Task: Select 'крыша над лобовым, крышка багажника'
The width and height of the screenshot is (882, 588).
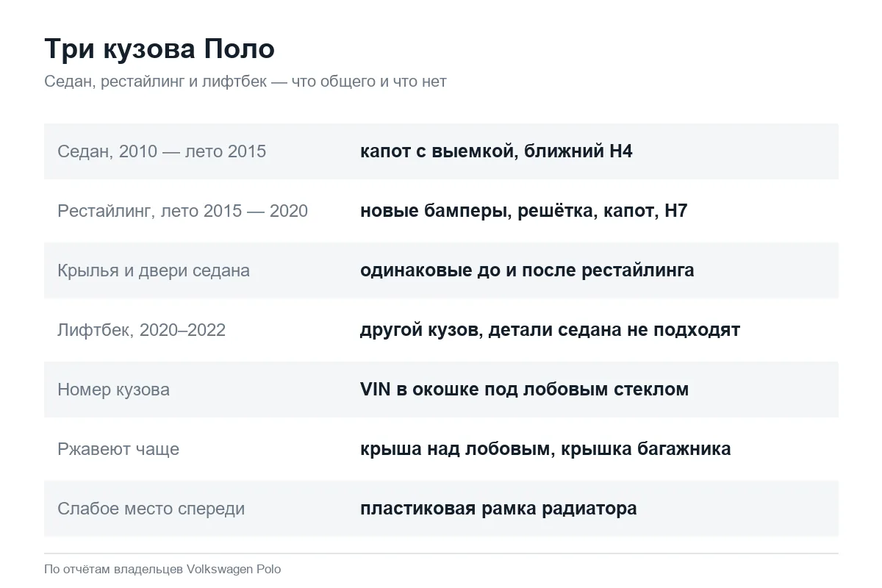Action: click(x=545, y=449)
